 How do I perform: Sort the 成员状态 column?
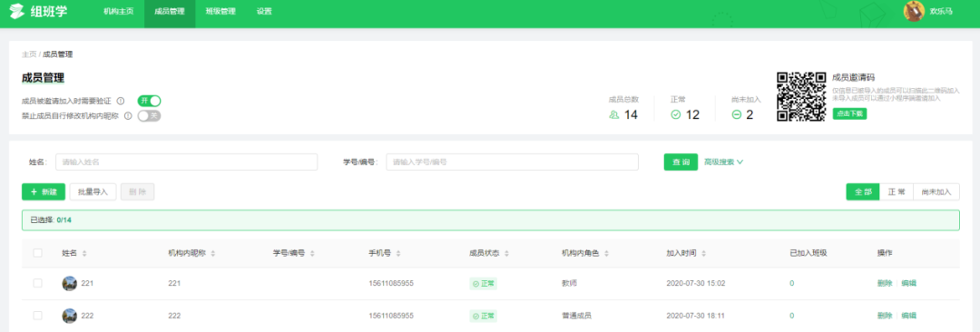coord(507,253)
